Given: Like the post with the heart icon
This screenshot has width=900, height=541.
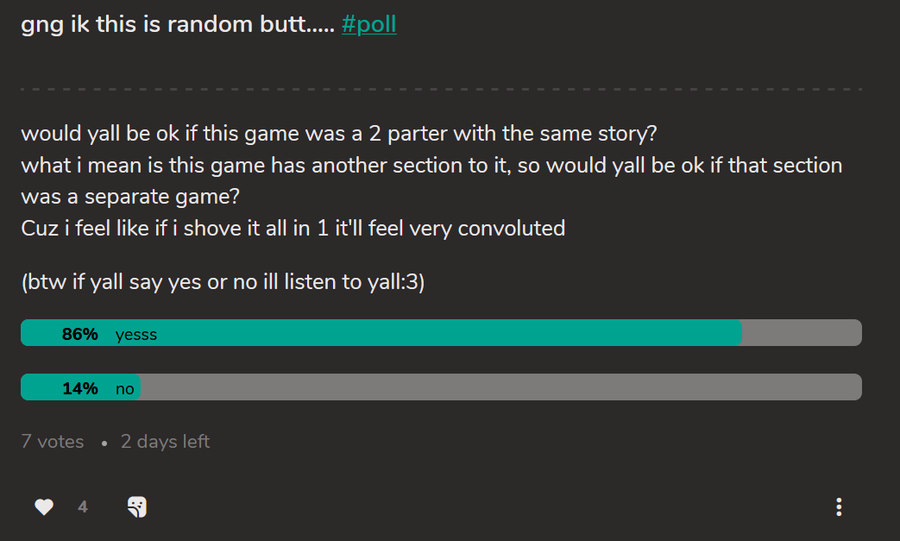Looking at the screenshot, I should pyautogui.click(x=44, y=507).
